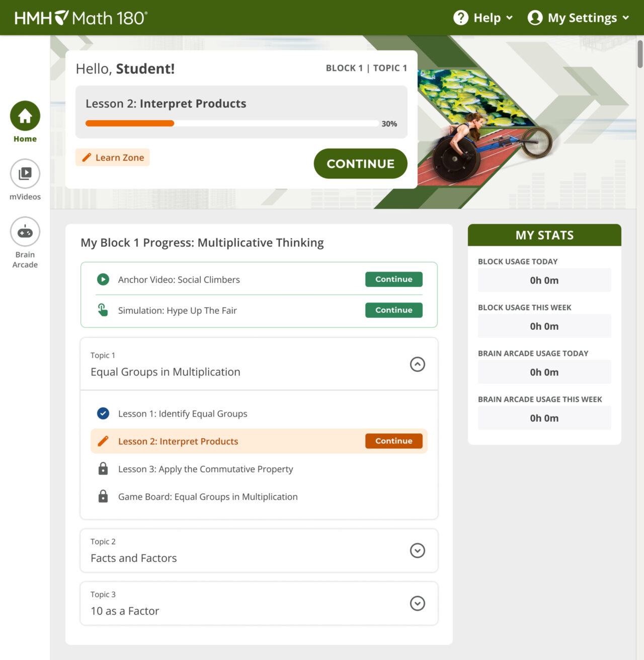This screenshot has width=644, height=660.
Task: Select the Home icon in the sidebar
Action: pyautogui.click(x=25, y=115)
